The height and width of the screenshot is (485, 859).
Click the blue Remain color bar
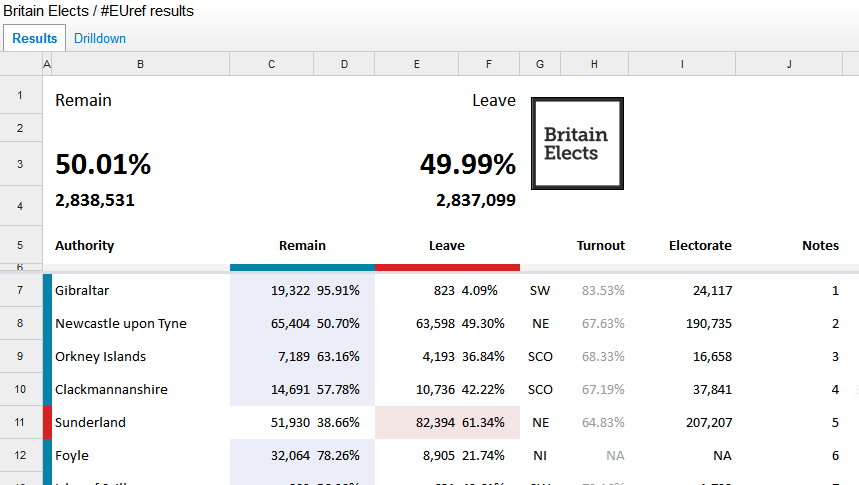[302, 267]
